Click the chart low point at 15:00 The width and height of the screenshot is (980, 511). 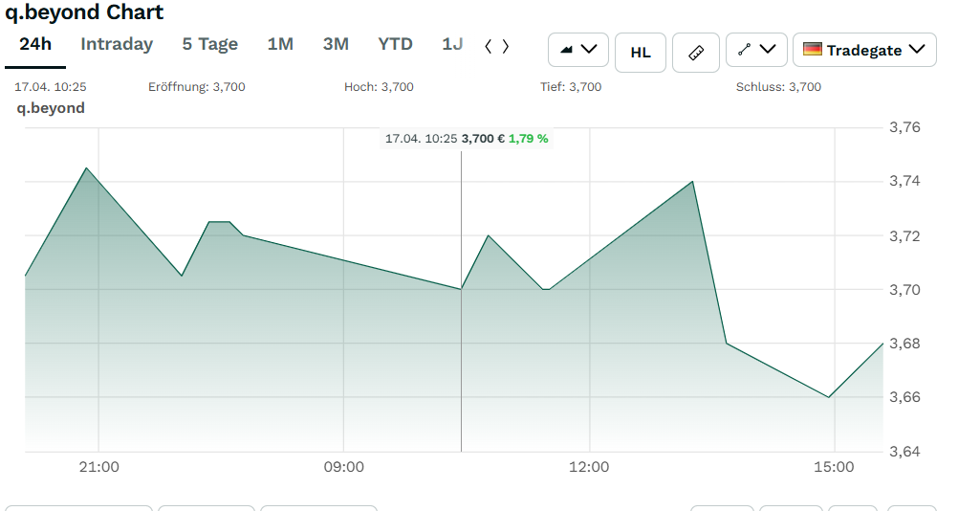tap(830, 397)
